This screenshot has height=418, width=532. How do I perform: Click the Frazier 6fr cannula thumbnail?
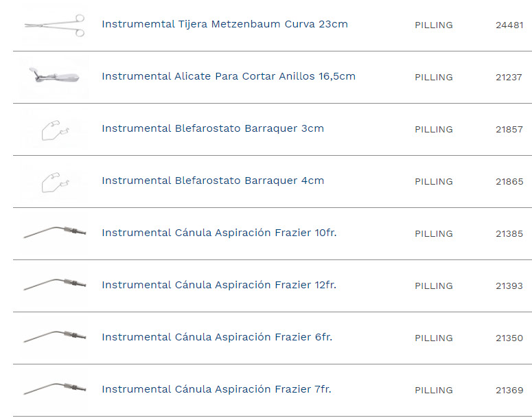click(x=54, y=337)
